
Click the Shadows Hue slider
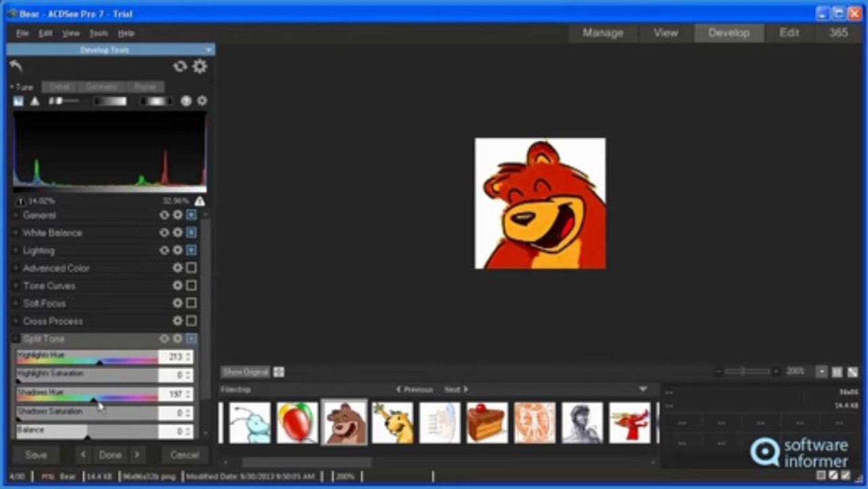pyautogui.click(x=87, y=395)
